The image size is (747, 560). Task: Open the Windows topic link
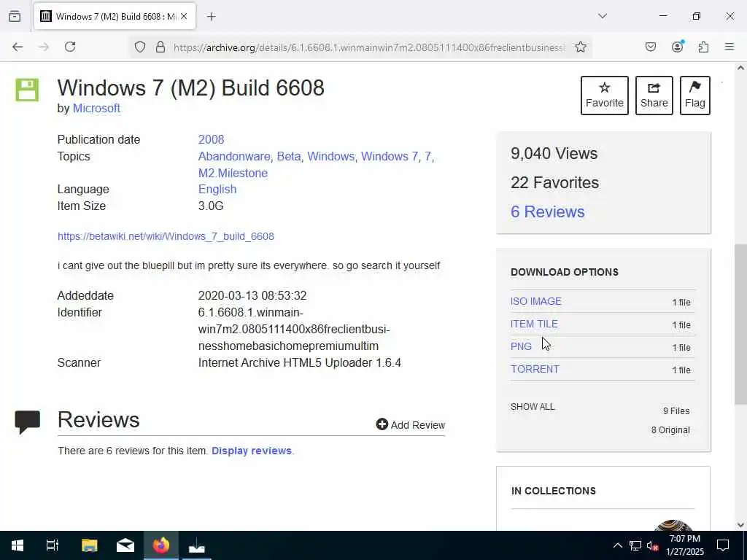tap(330, 156)
